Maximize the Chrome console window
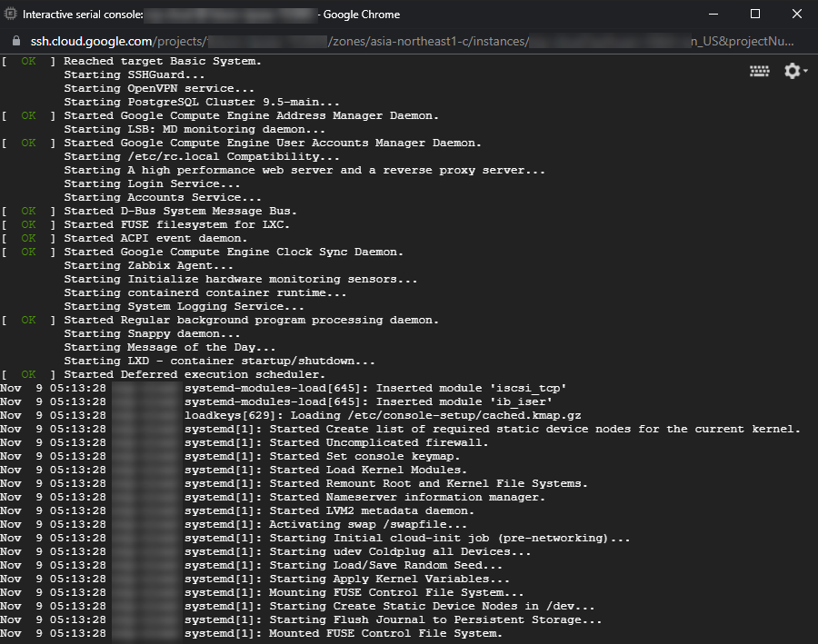This screenshot has width=818, height=644. (x=755, y=15)
